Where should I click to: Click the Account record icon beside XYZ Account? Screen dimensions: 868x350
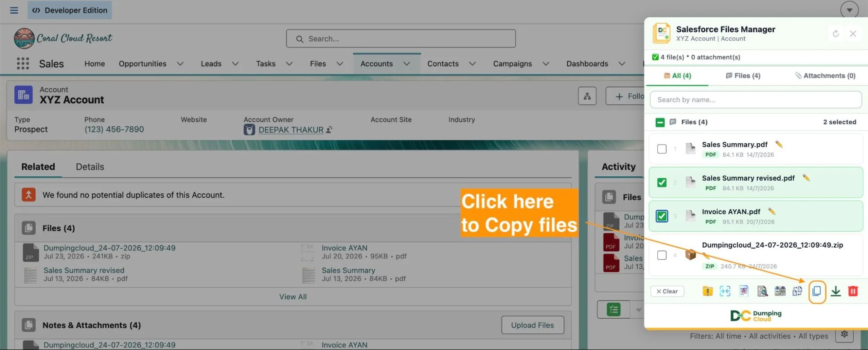(23, 95)
